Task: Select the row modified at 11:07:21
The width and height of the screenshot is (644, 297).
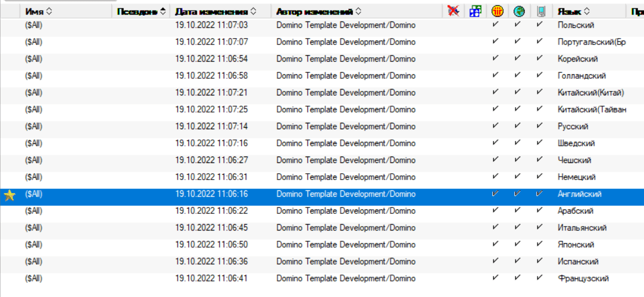Action: 212,92
